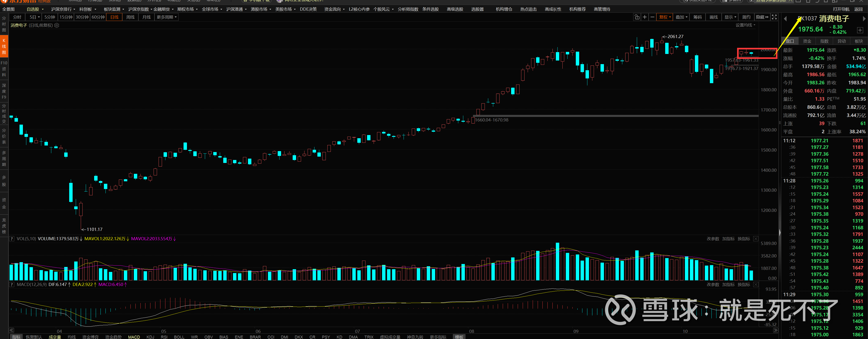Open the 复权 adjustment dropdown

[665, 17]
